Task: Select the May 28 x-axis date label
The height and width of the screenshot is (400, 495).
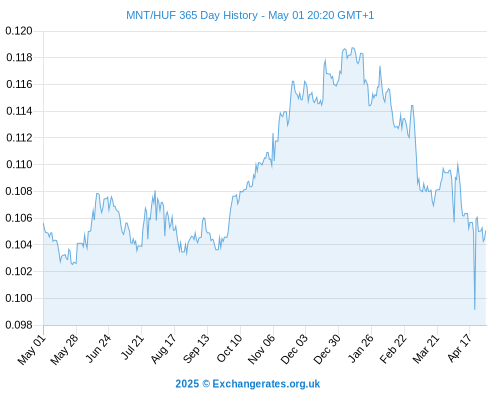Action: [x=64, y=349]
